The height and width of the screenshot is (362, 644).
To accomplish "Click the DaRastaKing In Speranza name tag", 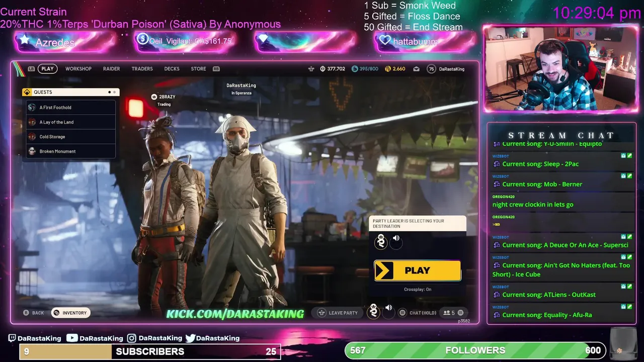I will tap(242, 89).
